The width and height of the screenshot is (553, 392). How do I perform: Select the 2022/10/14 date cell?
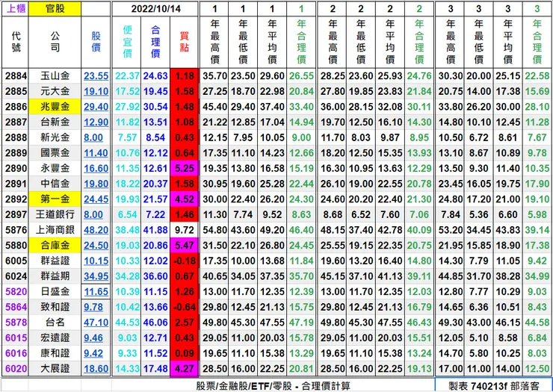[155, 9]
